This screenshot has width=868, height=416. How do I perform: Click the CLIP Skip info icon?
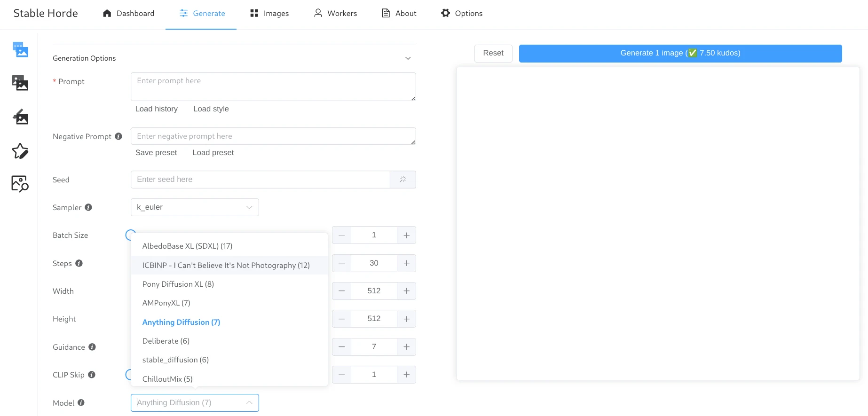[x=92, y=375]
